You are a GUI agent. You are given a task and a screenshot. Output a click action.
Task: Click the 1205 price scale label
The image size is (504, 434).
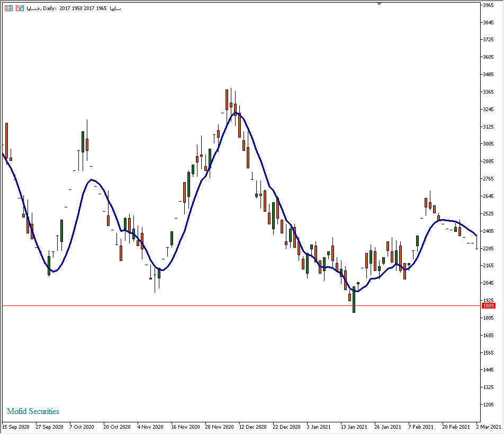coord(488,405)
